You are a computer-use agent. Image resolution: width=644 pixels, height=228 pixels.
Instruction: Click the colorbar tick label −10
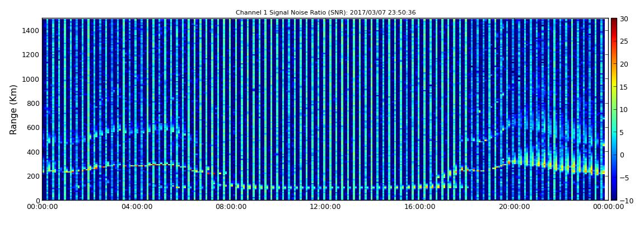pyautogui.click(x=626, y=201)
